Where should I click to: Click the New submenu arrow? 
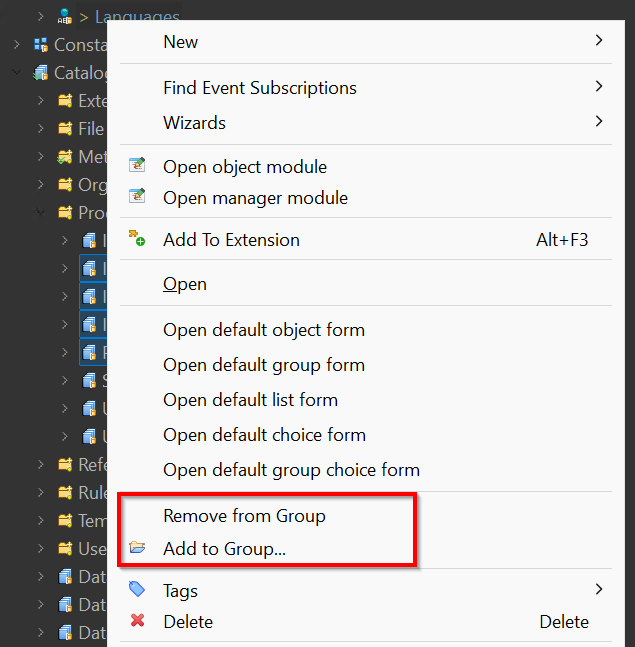point(599,40)
